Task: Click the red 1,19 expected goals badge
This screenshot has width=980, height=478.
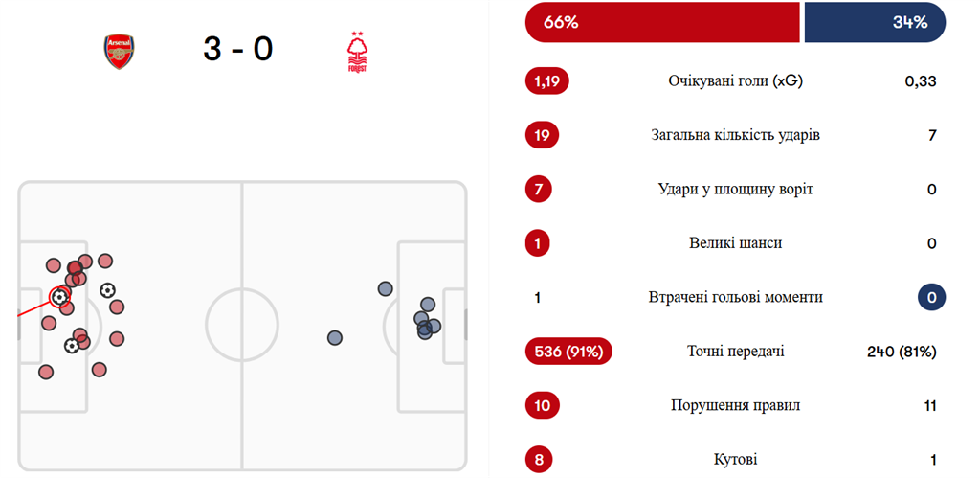Action: coord(546,81)
